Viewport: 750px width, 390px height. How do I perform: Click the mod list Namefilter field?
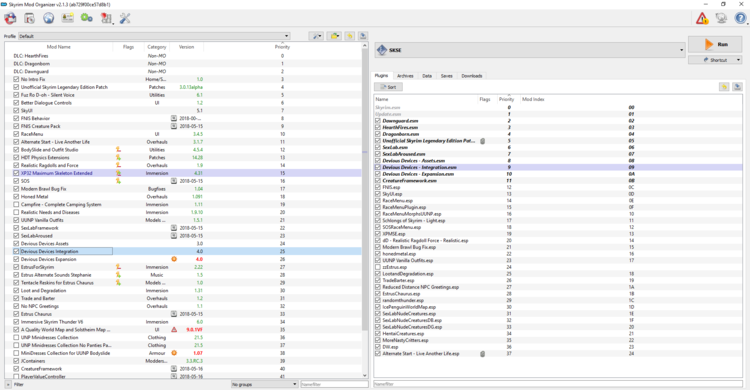click(x=334, y=384)
